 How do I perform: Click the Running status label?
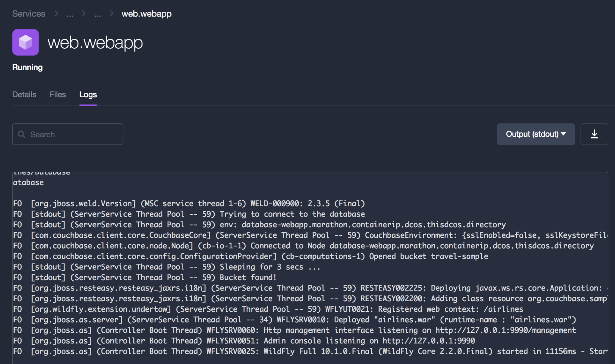[x=27, y=67]
